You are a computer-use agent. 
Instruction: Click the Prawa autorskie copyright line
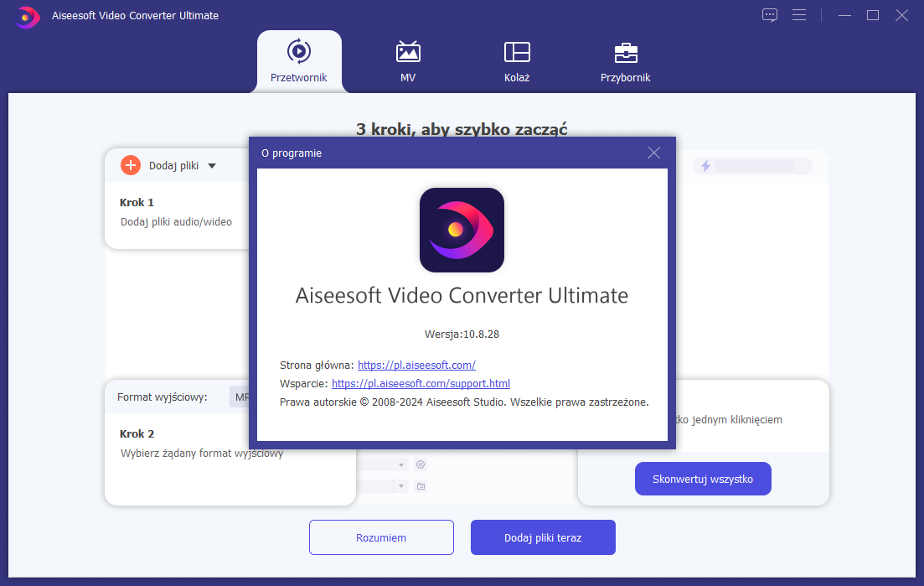tap(464, 402)
